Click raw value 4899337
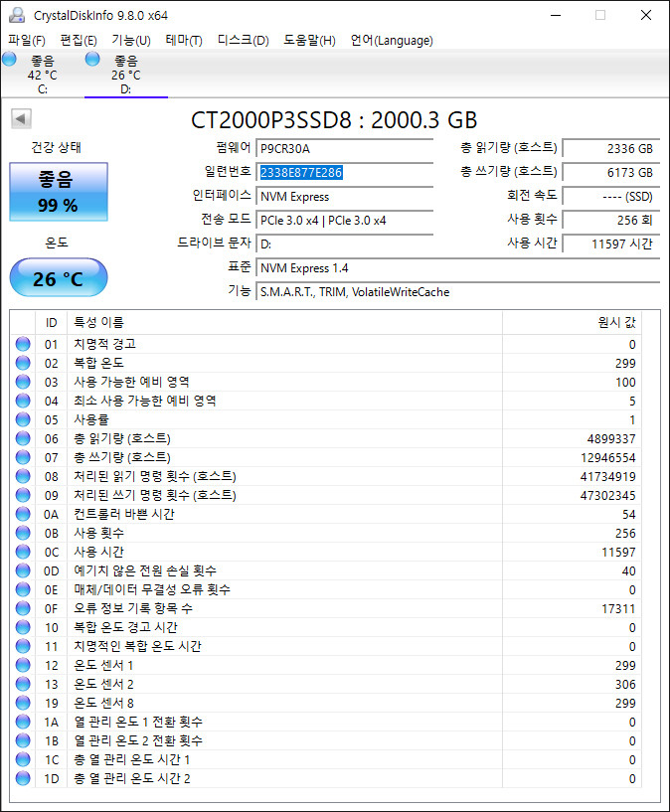The height and width of the screenshot is (812, 670). 611,439
